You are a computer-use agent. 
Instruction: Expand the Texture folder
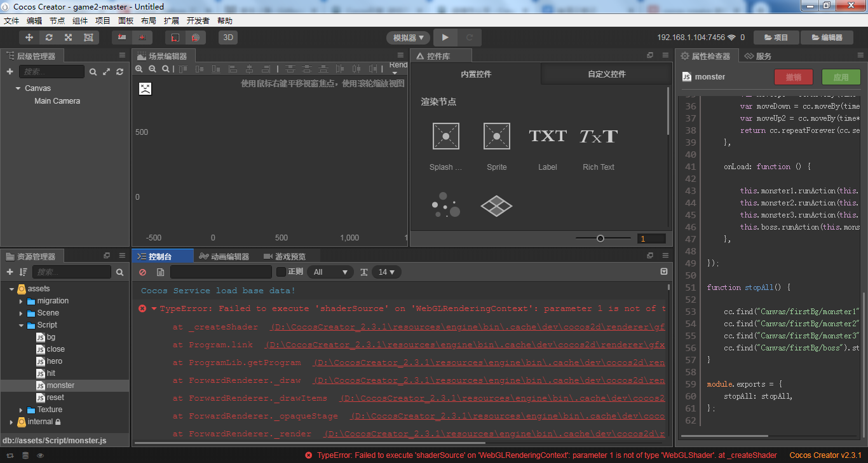(x=21, y=410)
